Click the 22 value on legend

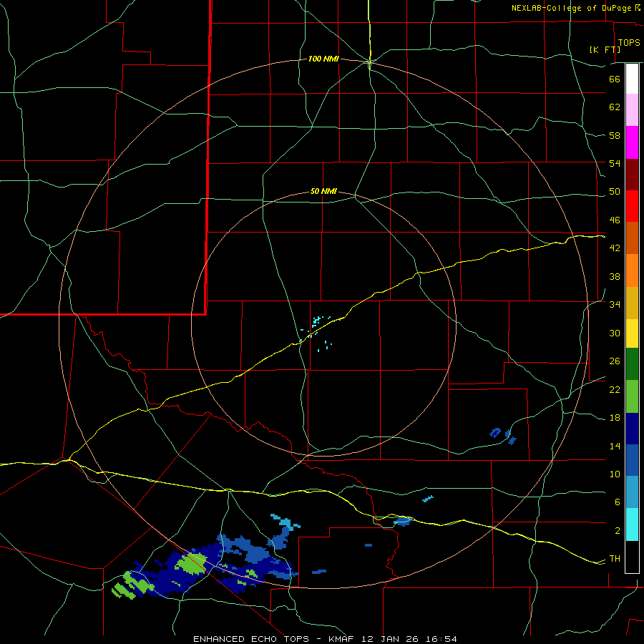coord(615,389)
